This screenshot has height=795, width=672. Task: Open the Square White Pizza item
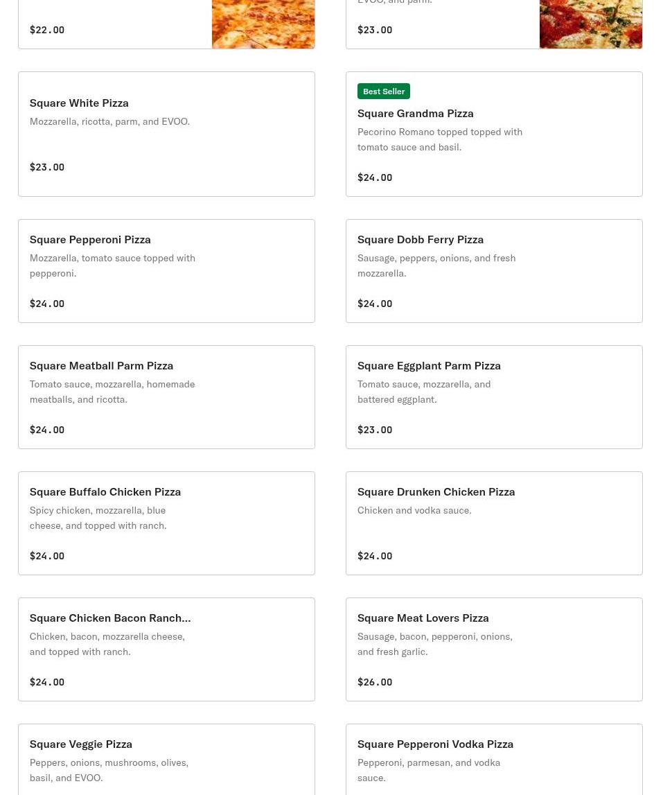point(79,103)
